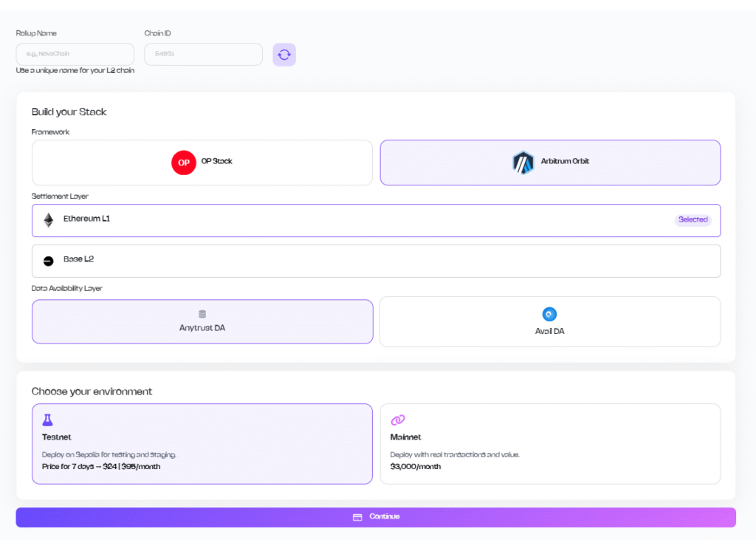
Task: Click the 'Build your Stack' heading
Action: click(69, 112)
